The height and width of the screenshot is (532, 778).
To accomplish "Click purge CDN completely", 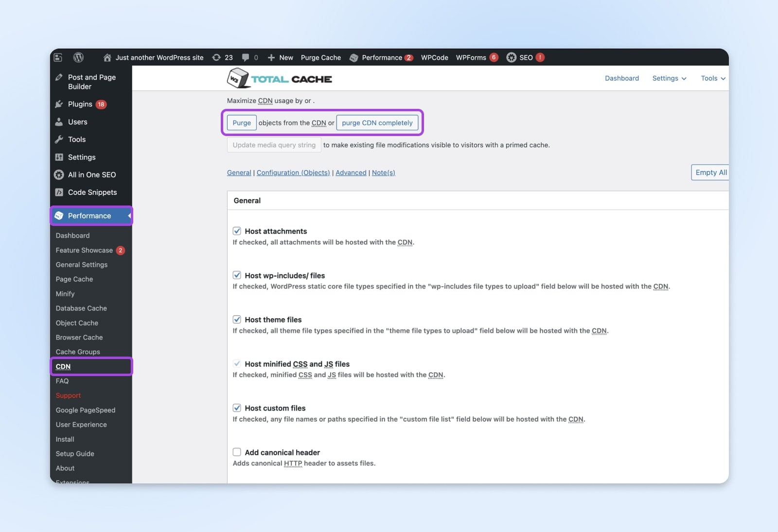I will pyautogui.click(x=377, y=122).
